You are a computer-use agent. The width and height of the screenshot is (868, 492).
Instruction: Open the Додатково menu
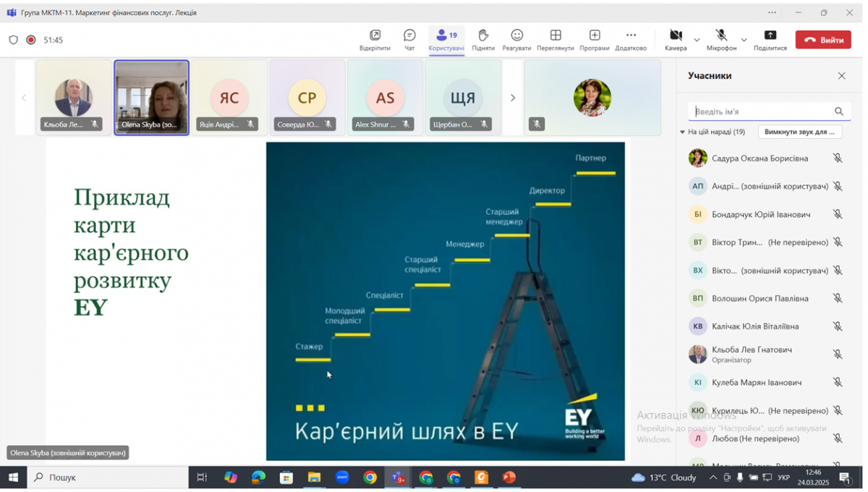coord(631,35)
